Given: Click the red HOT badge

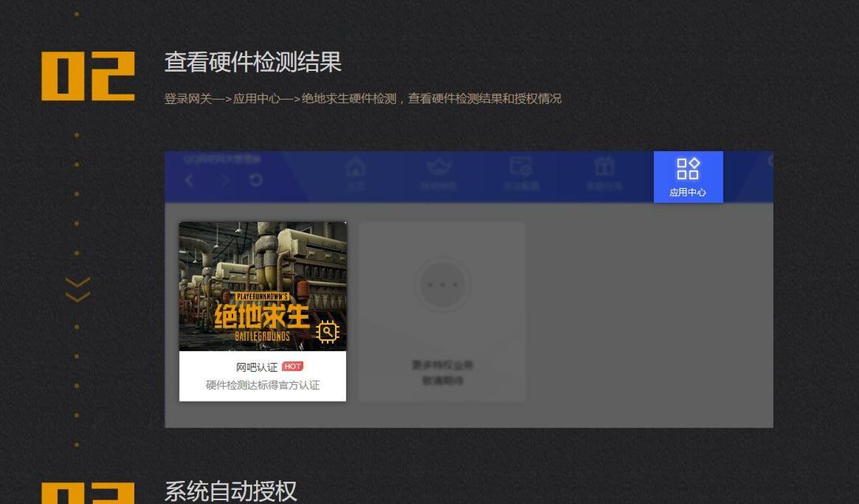Looking at the screenshot, I should tap(292, 366).
